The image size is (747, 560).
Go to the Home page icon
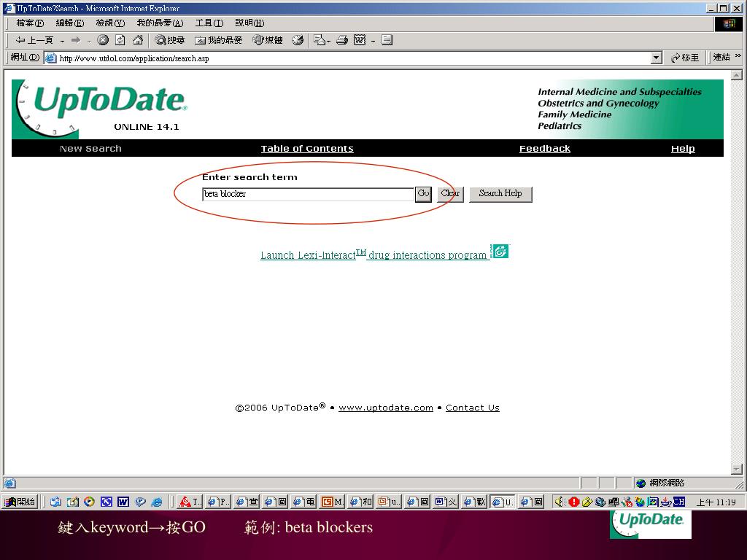(138, 41)
